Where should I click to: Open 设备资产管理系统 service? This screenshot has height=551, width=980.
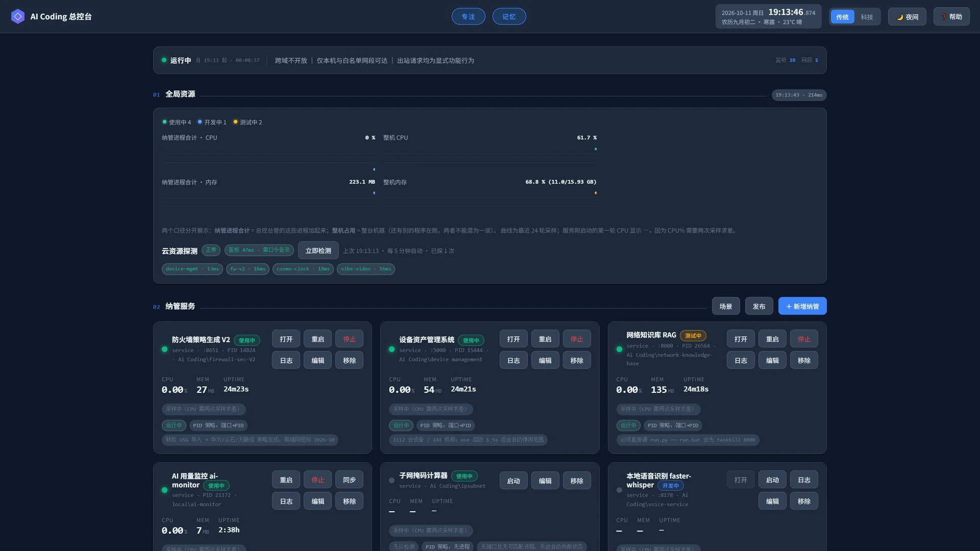pos(513,339)
